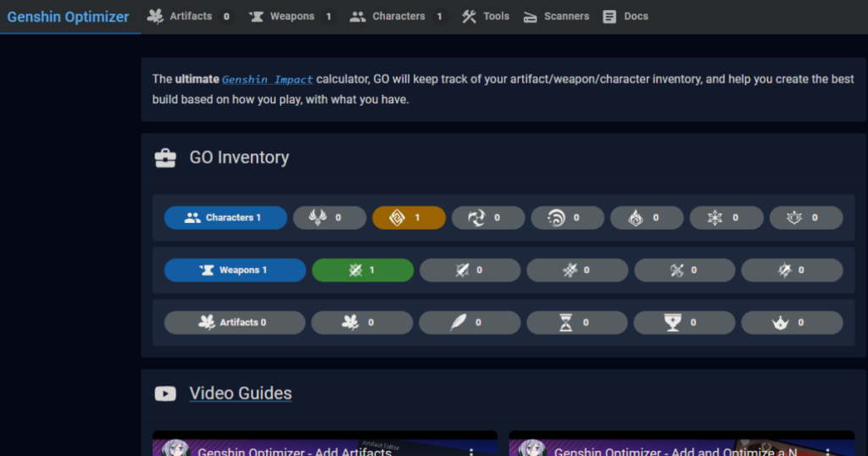Play the Add Artifacts video thumbnail

click(325, 445)
